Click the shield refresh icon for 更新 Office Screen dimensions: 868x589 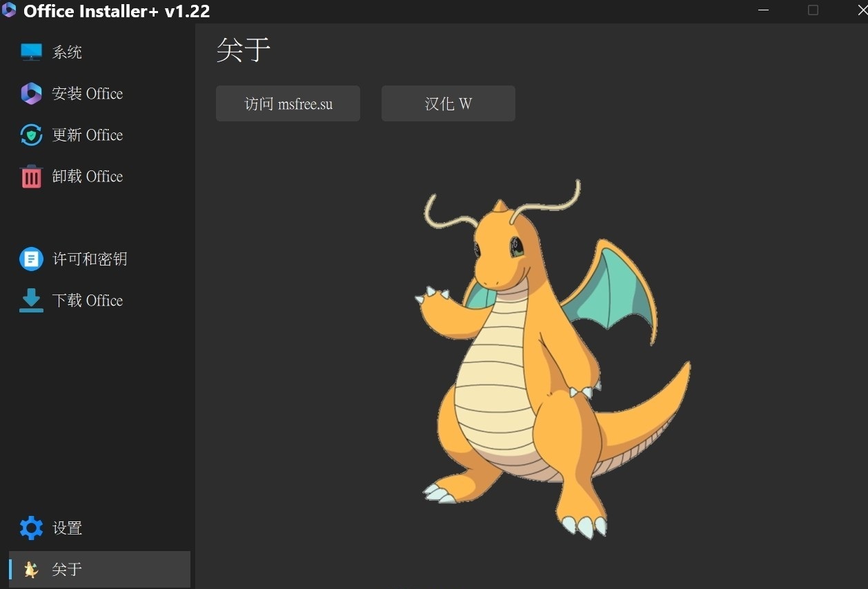point(31,135)
